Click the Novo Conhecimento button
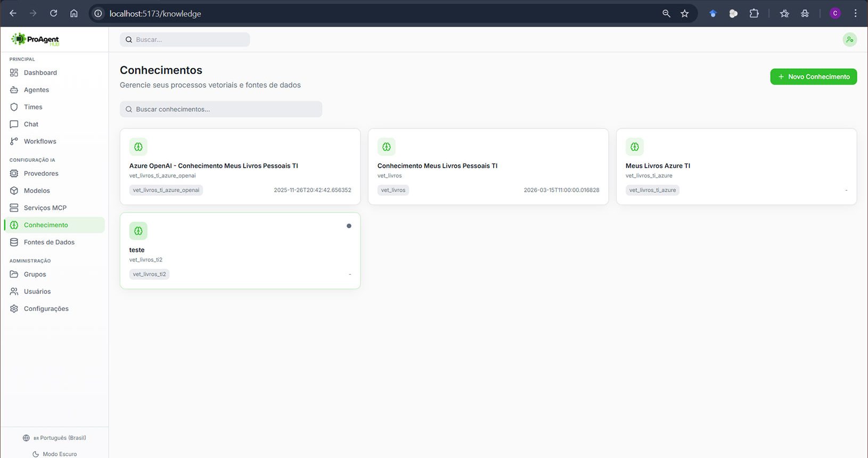The width and height of the screenshot is (868, 458). click(x=813, y=77)
